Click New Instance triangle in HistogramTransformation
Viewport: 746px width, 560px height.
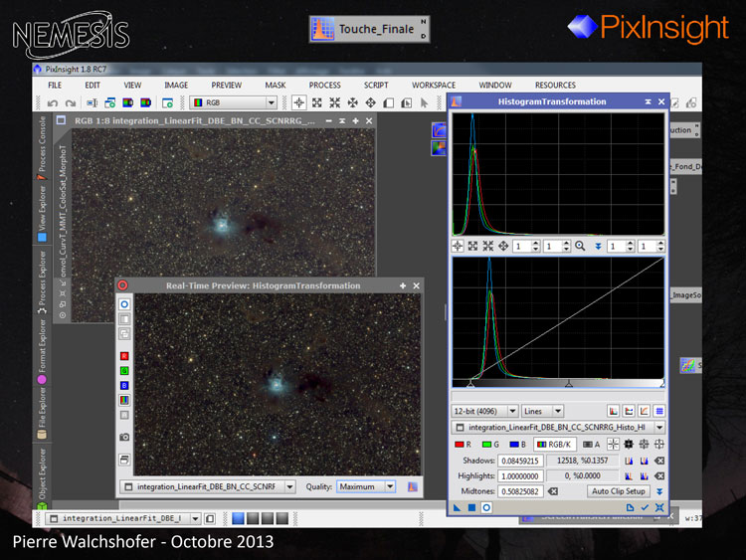(457, 507)
